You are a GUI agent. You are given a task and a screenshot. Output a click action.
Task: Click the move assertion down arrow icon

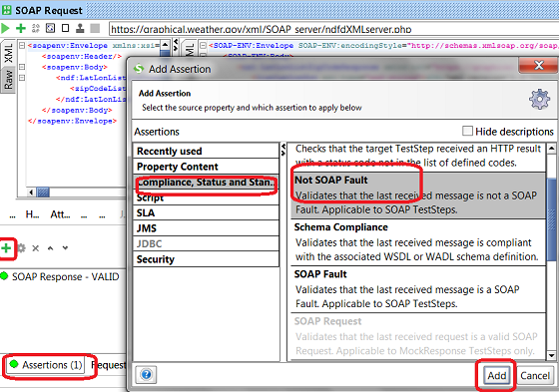coord(65,248)
